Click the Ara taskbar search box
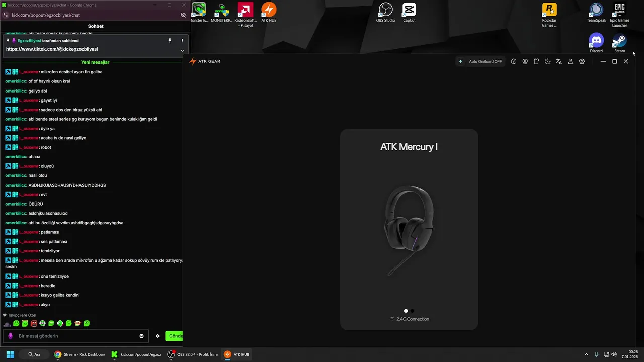 coord(35,354)
